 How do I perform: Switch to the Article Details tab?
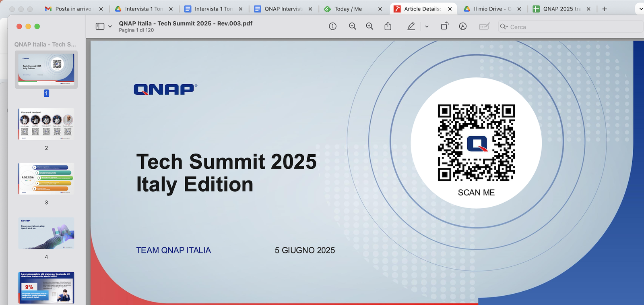coord(423,9)
